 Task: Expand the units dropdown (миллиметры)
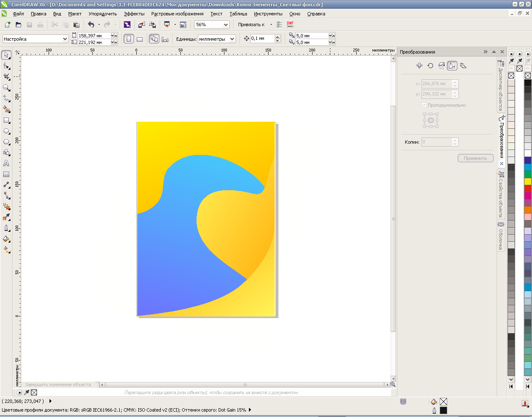pos(232,39)
